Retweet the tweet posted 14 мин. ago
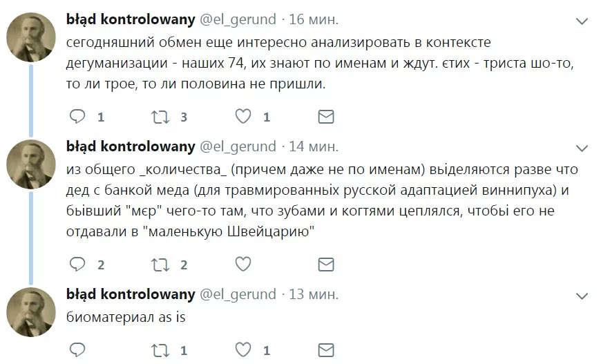Screen dimensions: 601x364 [x=160, y=264]
